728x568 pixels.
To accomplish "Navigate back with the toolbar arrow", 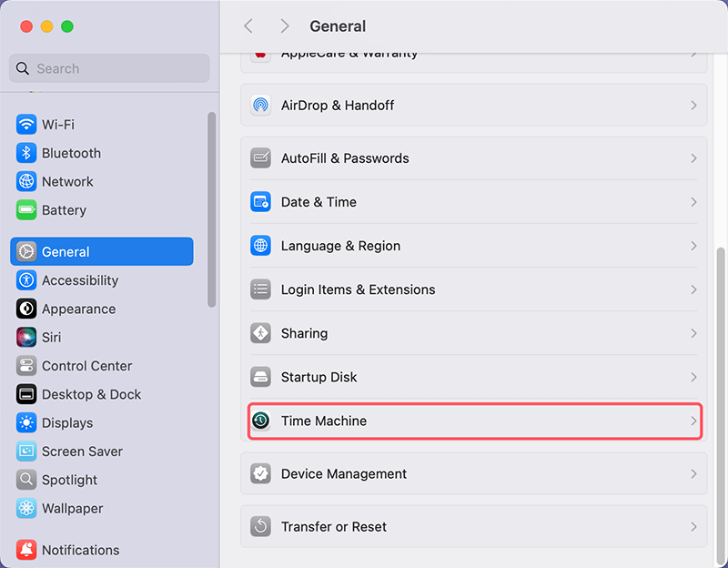I will 248,26.
